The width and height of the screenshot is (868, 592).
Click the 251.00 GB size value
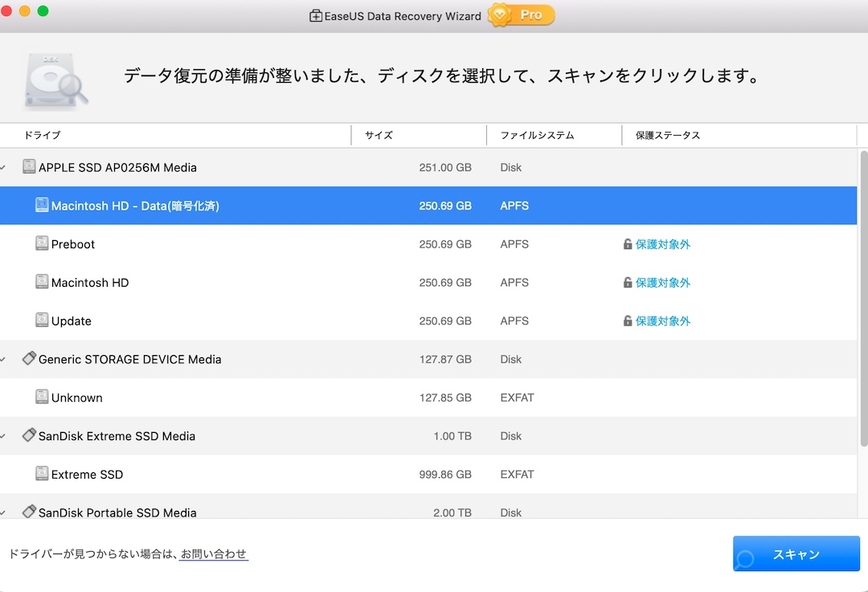[445, 168]
